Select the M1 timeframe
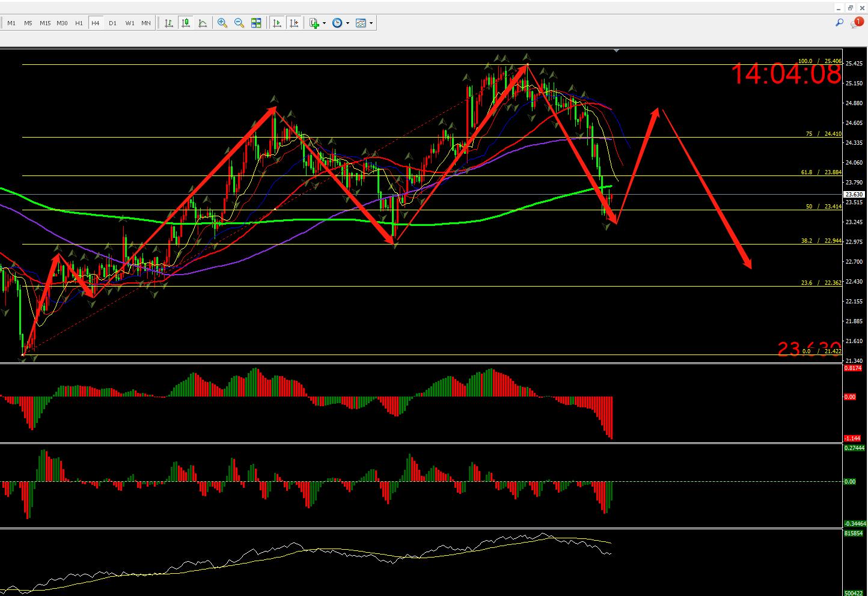 pyautogui.click(x=11, y=23)
